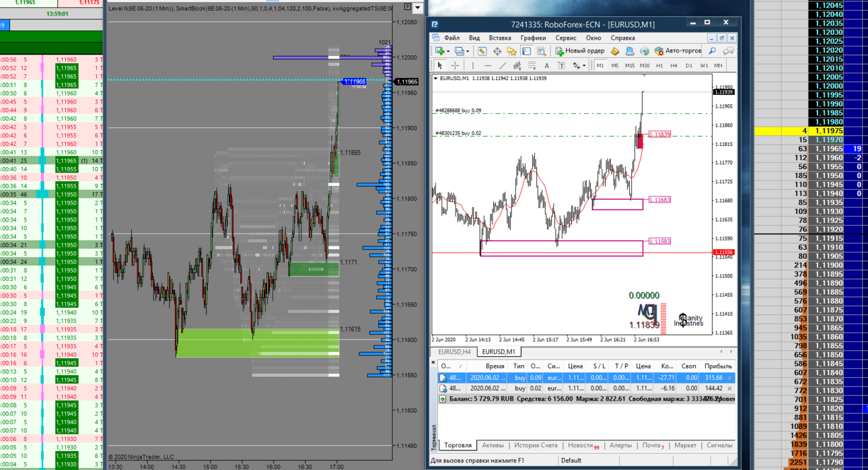
Task: Pick the vertical line drawing tool
Action: click(x=472, y=65)
